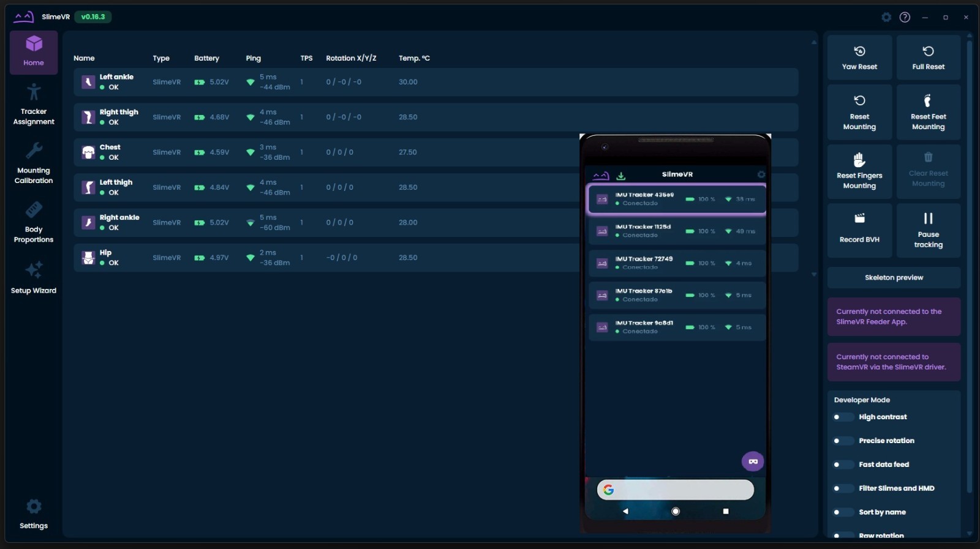
Task: Open help via question mark icon
Action: click(x=905, y=17)
